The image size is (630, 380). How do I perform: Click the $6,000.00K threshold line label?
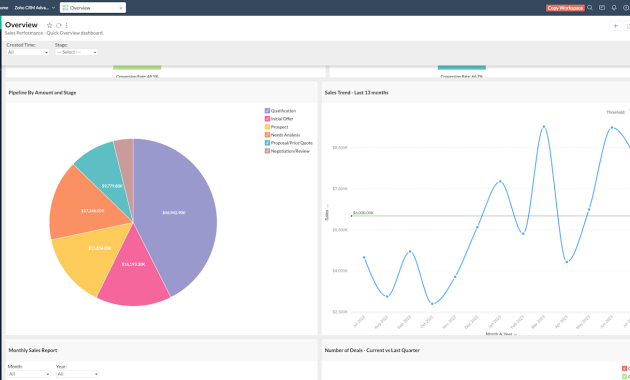coord(363,213)
